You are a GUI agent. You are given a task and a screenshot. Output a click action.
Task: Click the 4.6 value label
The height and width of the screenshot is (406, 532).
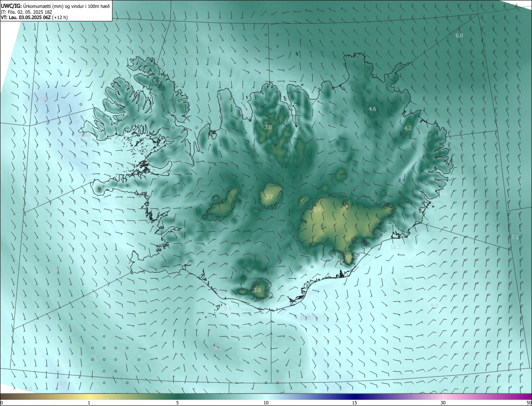click(x=372, y=109)
